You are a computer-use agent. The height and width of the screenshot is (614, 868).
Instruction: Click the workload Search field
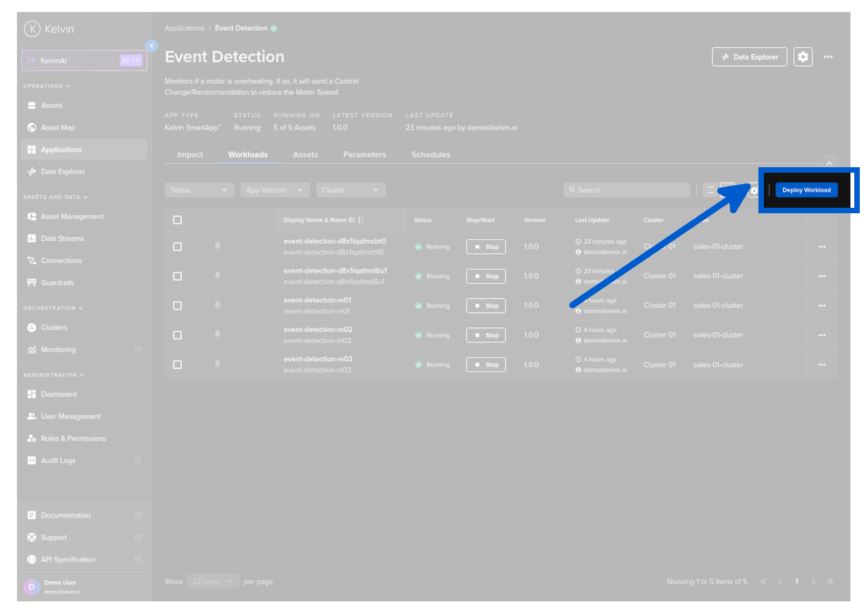(x=626, y=190)
